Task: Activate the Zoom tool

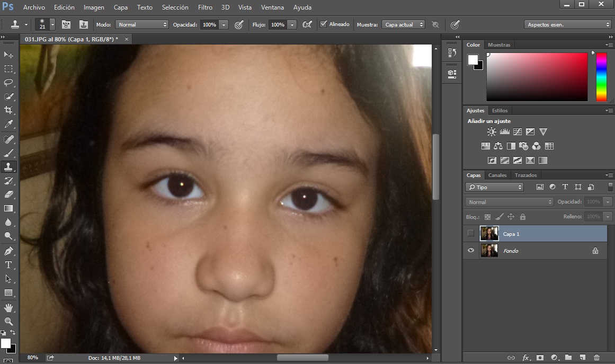Action: click(8, 321)
